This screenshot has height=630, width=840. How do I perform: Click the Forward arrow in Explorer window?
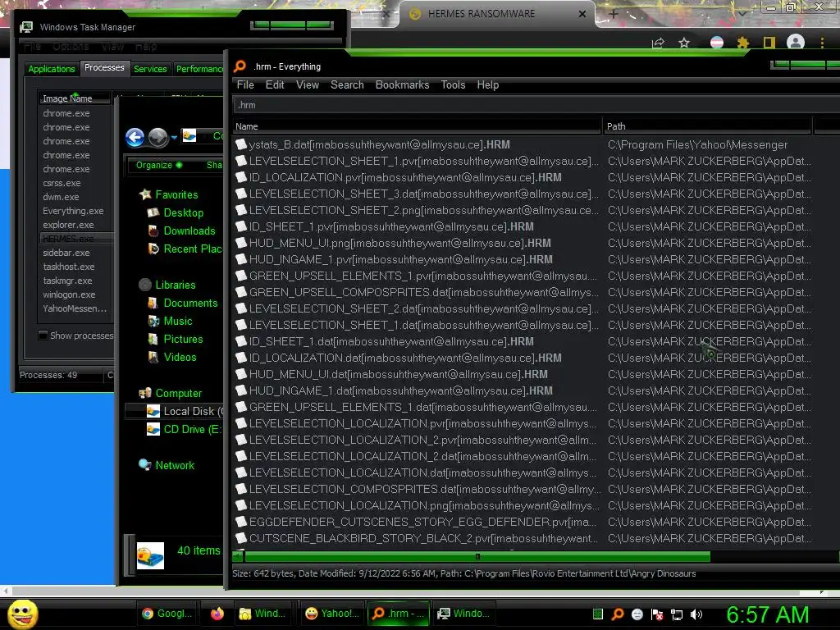coord(158,138)
